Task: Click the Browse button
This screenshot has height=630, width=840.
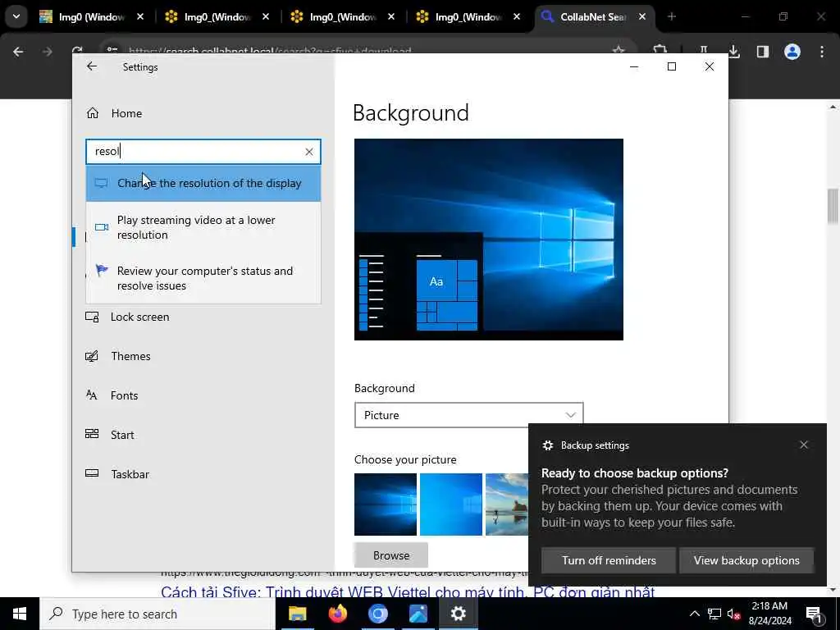Action: pyautogui.click(x=391, y=555)
